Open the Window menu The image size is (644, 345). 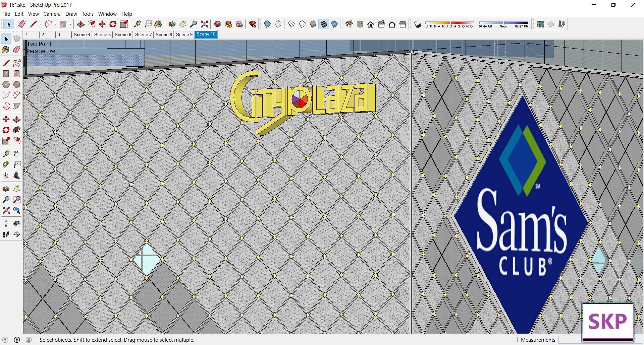tap(107, 14)
